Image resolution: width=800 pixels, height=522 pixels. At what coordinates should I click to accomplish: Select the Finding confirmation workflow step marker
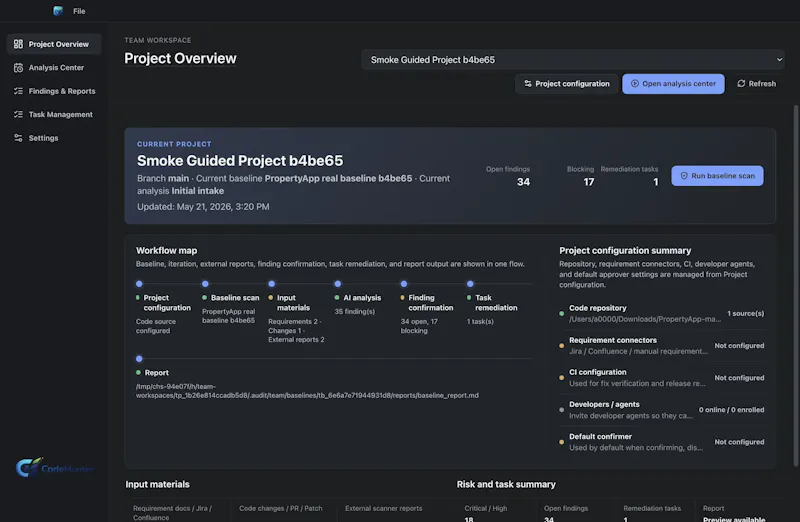click(404, 284)
